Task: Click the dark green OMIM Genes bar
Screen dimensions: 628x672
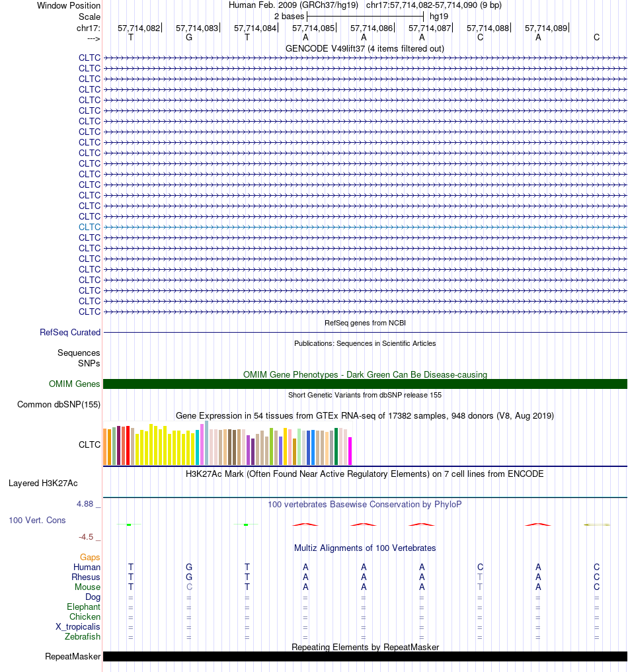Action: coord(365,384)
